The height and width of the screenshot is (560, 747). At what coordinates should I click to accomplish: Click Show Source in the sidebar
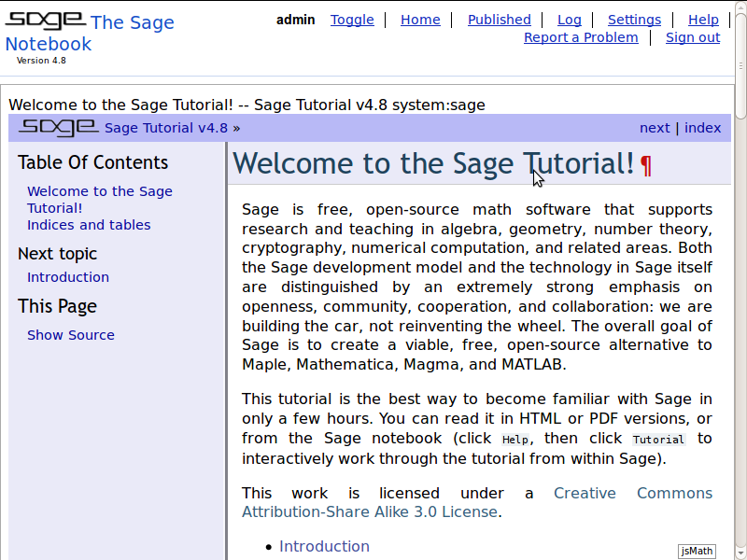[x=71, y=335]
